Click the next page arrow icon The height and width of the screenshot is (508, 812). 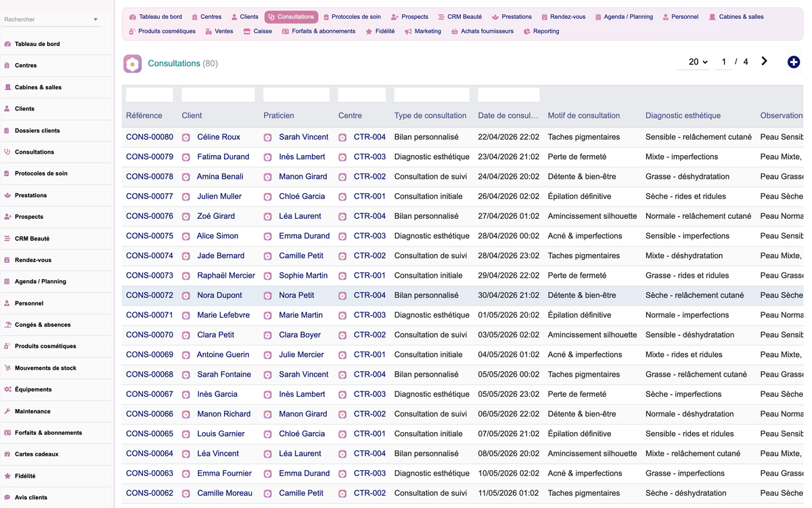click(764, 61)
